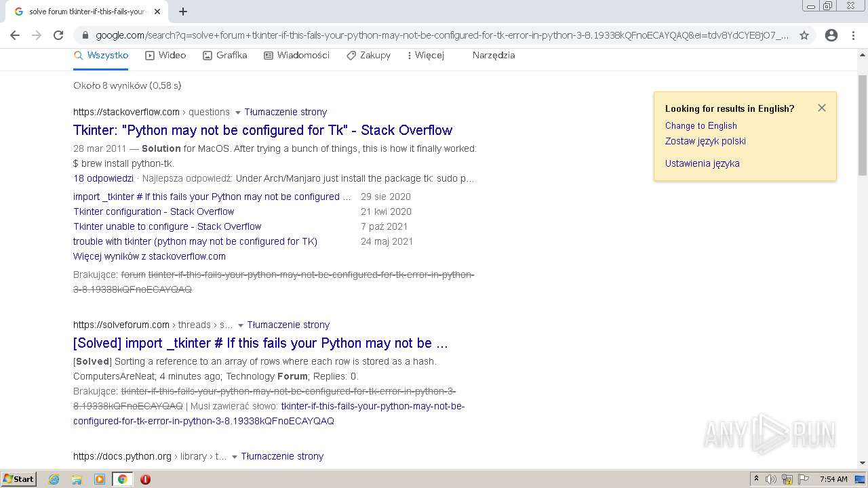Click the address bar URL field
The height and width of the screenshot is (488, 868).
(441, 35)
